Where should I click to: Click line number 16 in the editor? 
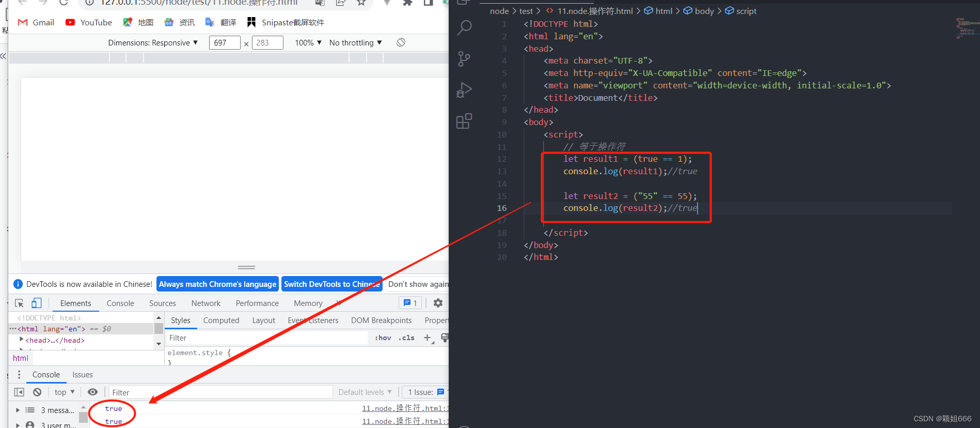(502, 208)
